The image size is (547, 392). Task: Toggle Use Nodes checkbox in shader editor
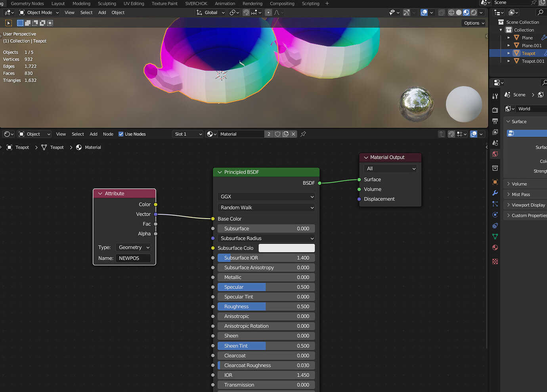point(121,134)
